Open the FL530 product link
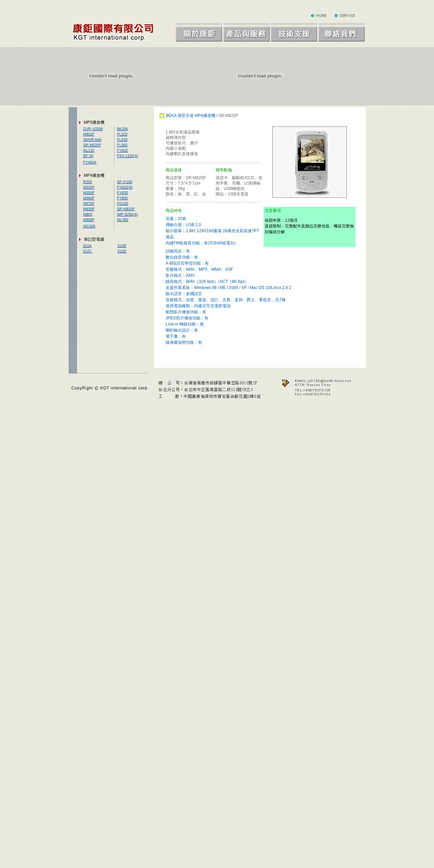This screenshot has width=434, height=868. 122,140
